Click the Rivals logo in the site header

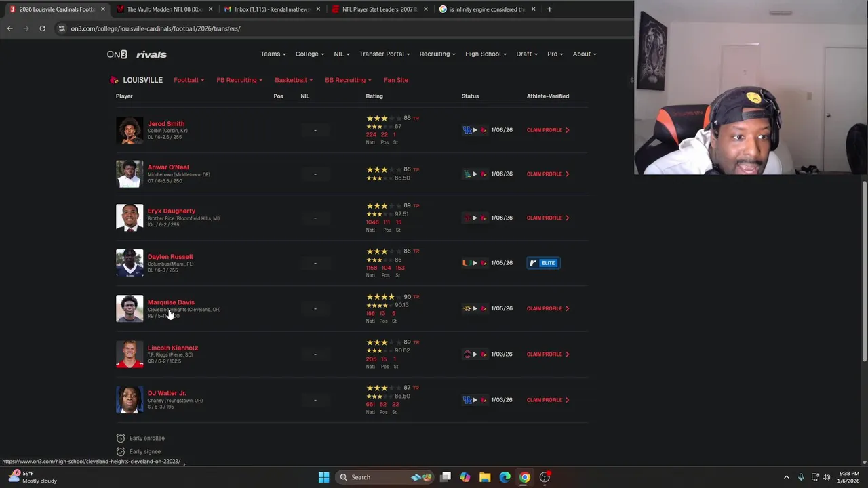151,54
